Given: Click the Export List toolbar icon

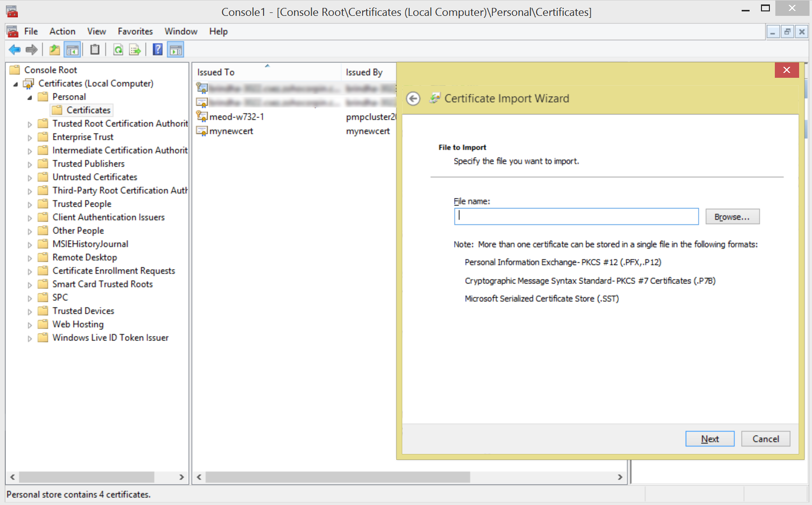Looking at the screenshot, I should coord(135,50).
